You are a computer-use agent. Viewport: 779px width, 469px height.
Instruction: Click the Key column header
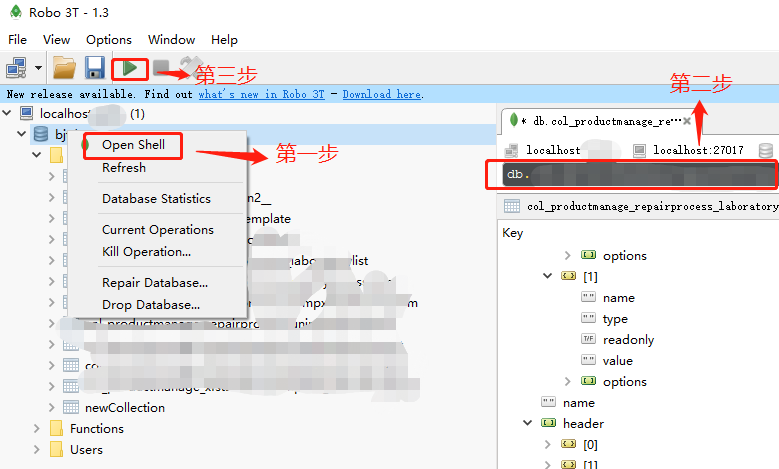[512, 233]
